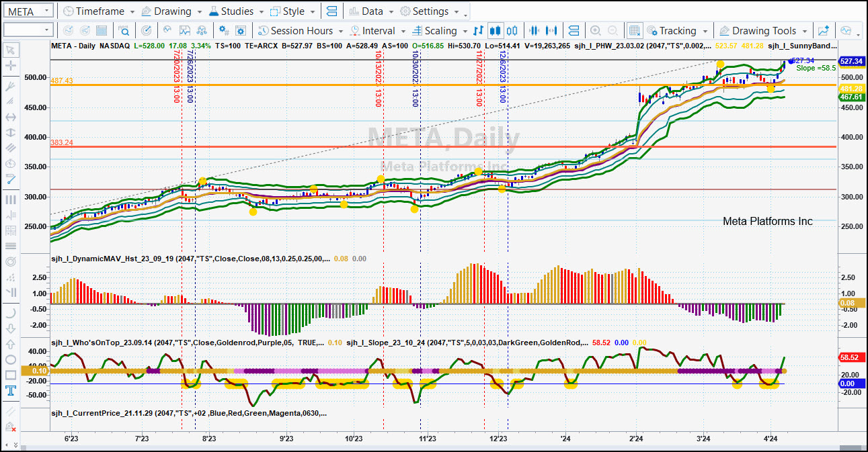Open the Style menu
Image resolution: width=868 pixels, height=452 pixels.
(x=293, y=11)
